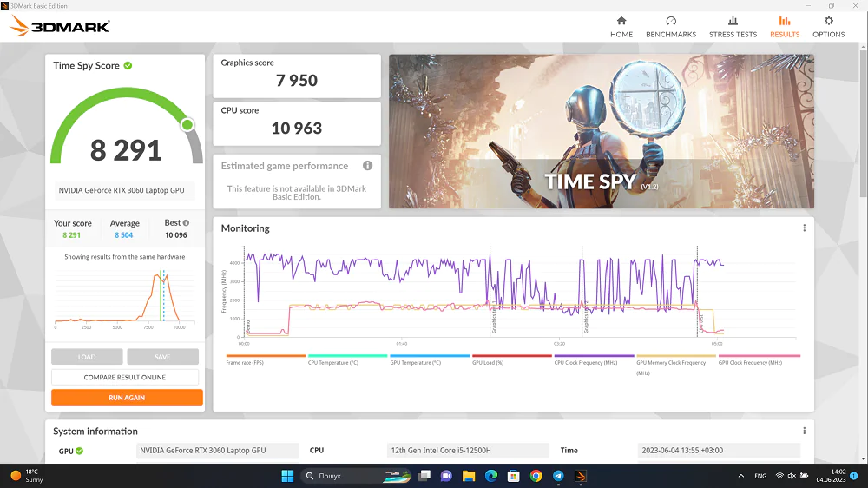
Task: Open Task View on the taskbar
Action: 424,476
